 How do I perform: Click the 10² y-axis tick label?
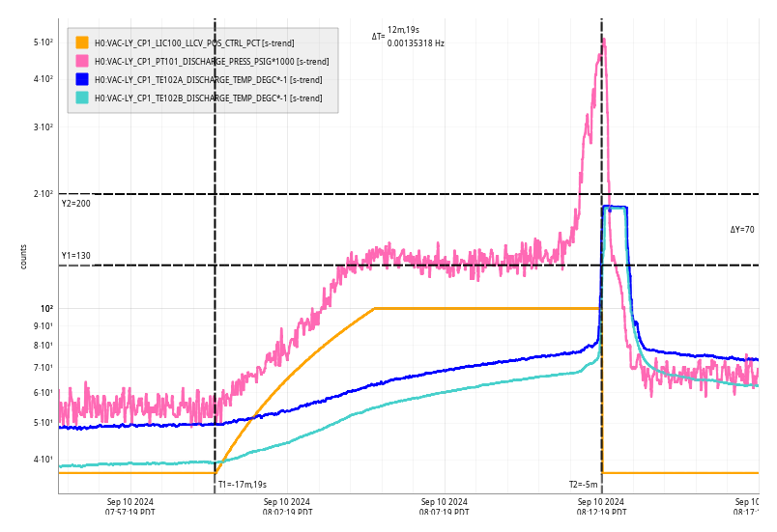46,308
